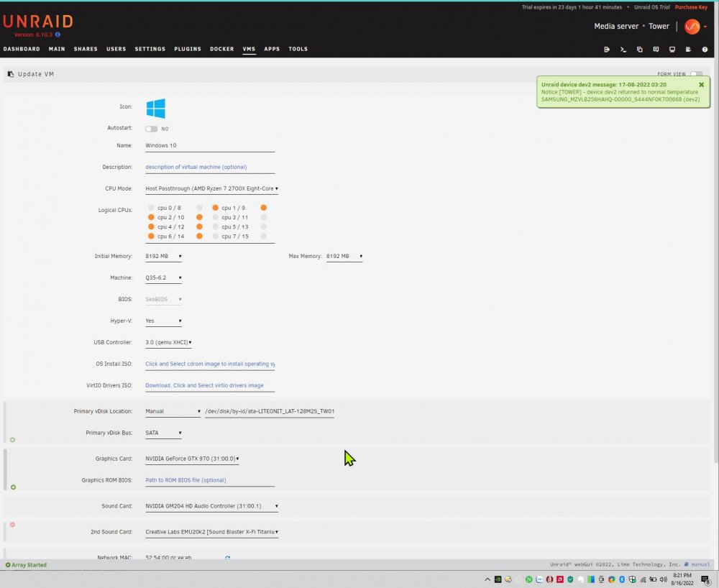Click the Evernote elephant tray icon

click(x=580, y=579)
